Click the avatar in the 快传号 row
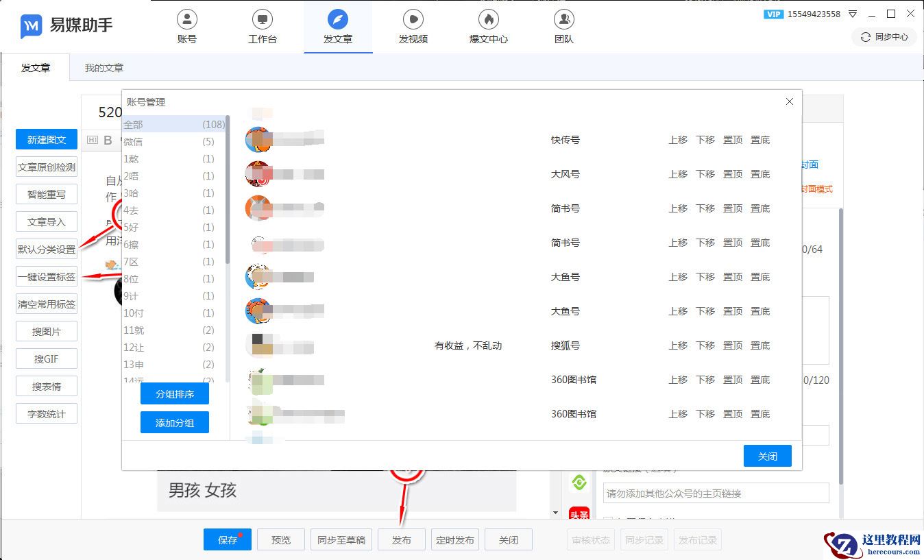This screenshot has height=560, width=924. [258, 140]
